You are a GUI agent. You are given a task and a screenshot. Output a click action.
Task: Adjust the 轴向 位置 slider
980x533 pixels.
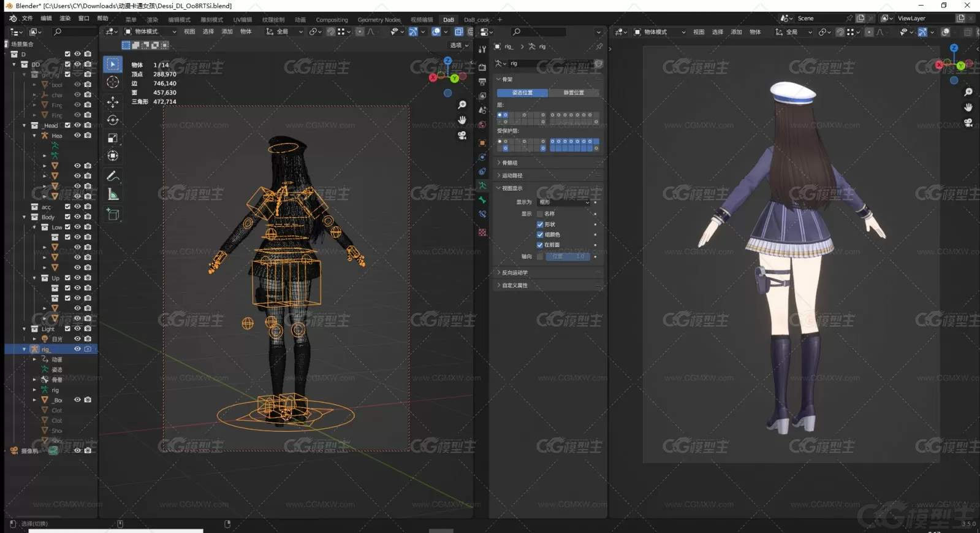(x=568, y=256)
